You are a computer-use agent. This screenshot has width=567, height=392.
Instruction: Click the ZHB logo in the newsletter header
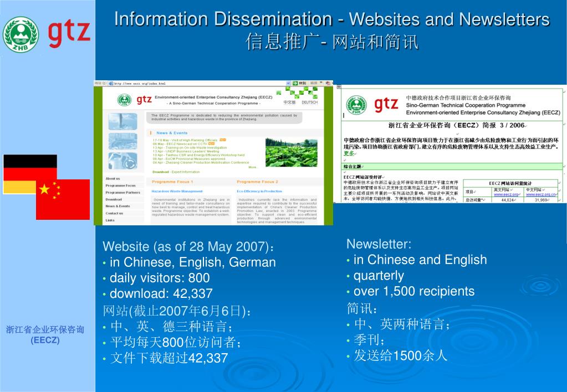356,105
